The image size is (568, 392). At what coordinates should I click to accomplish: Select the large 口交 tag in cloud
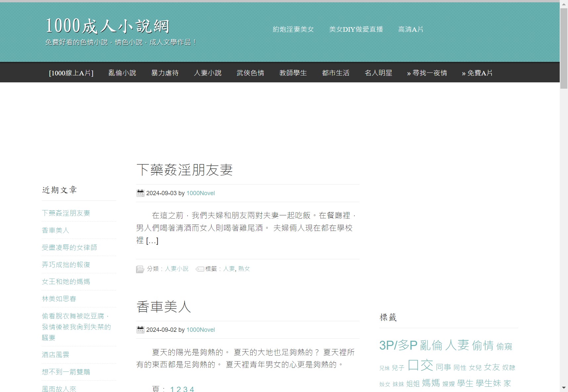(x=421, y=365)
